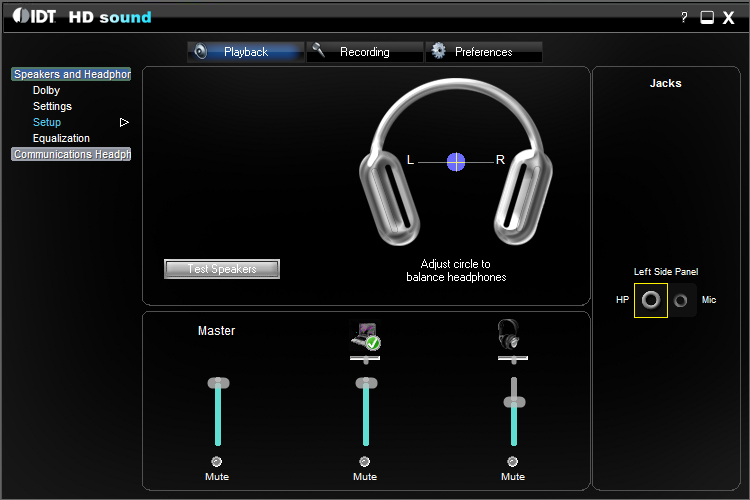Switch to the Playback tab
This screenshot has height=500, width=750.
tap(246, 52)
